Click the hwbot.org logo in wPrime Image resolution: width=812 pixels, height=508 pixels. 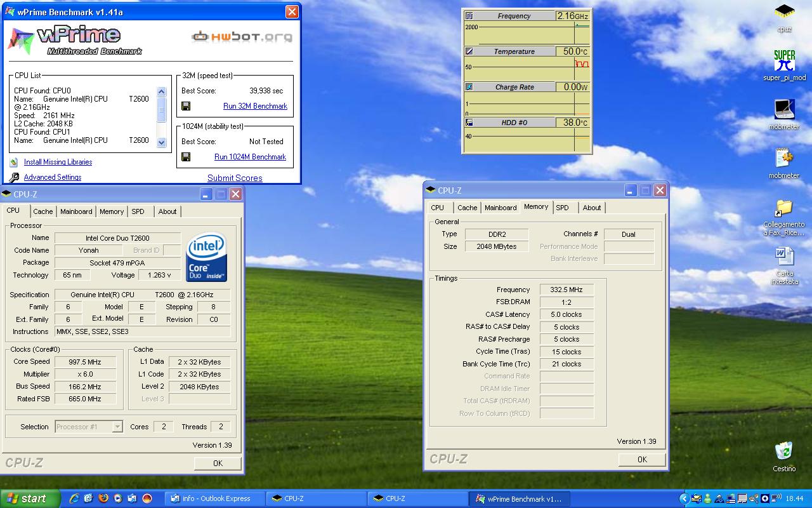pyautogui.click(x=242, y=36)
